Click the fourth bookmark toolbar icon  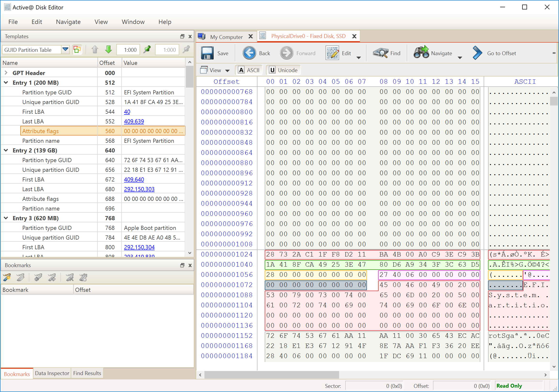(x=52, y=277)
